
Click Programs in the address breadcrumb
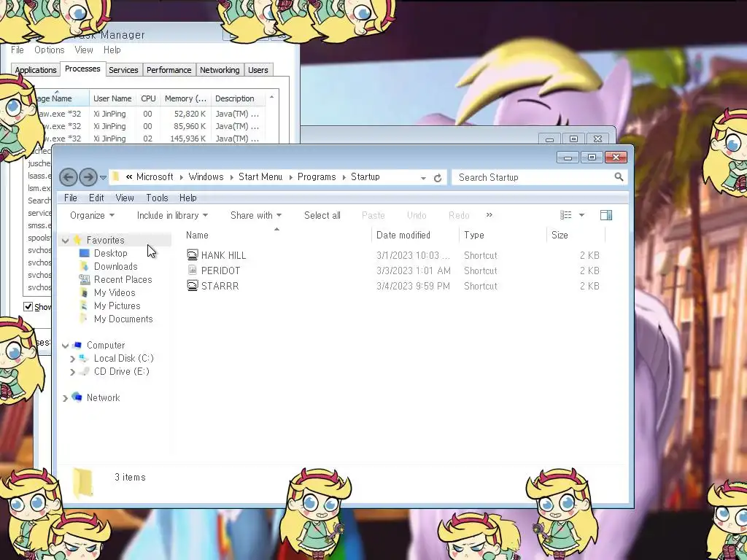(317, 176)
